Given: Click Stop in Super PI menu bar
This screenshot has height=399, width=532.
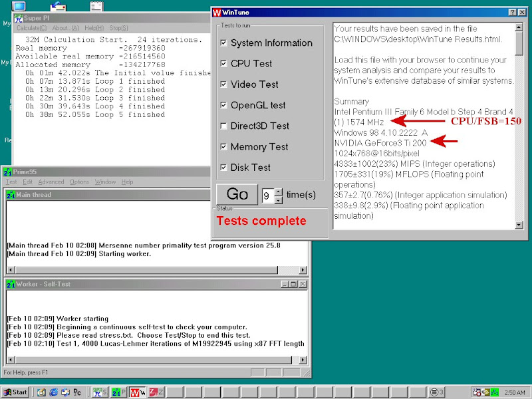Looking at the screenshot, I should click(x=119, y=28).
